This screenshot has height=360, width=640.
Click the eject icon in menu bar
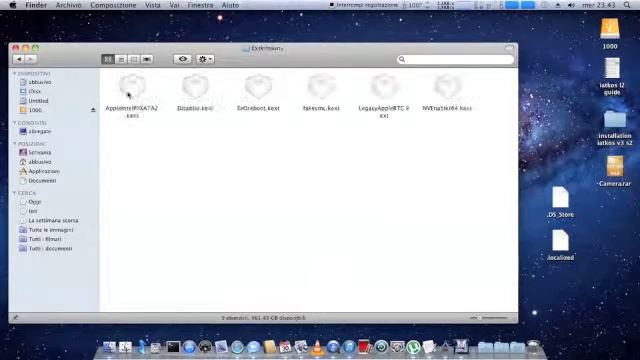tap(558, 5)
